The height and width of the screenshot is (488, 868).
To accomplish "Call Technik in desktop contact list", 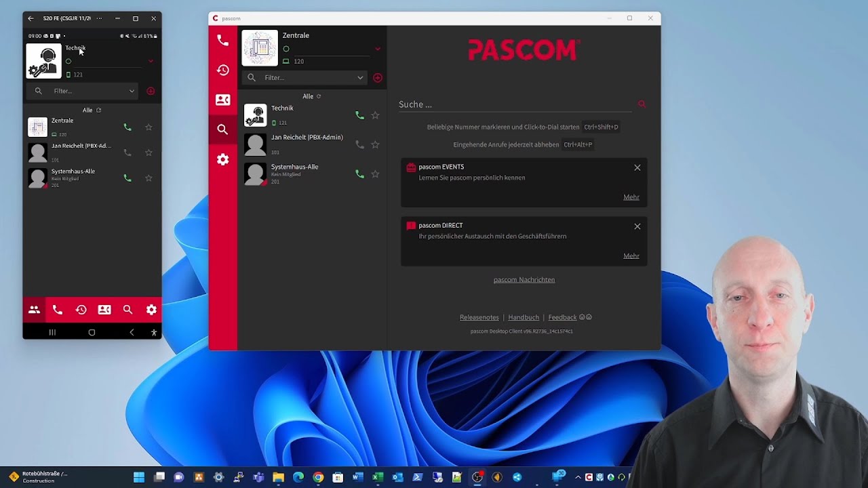I will click(359, 115).
